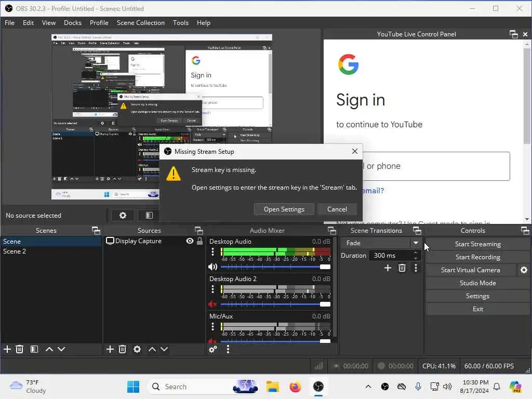This screenshot has width=532, height=399.
Task: Float the YouTube Live Control Panel dock
Action: point(514,34)
